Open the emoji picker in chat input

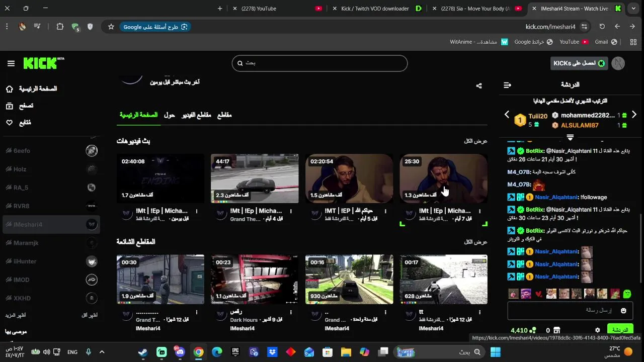pyautogui.click(x=623, y=311)
